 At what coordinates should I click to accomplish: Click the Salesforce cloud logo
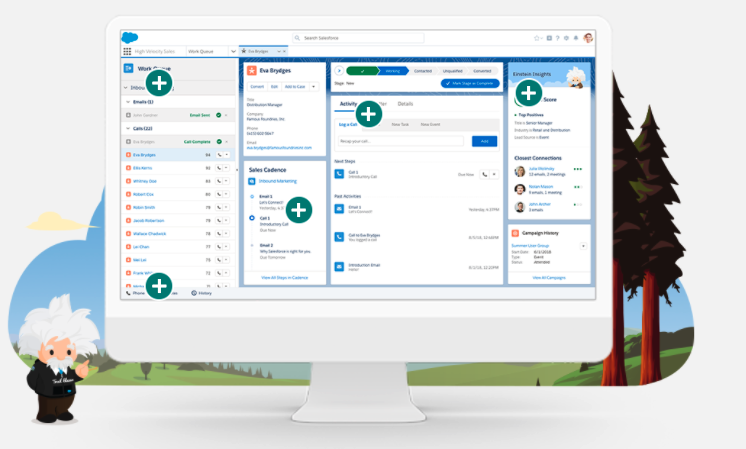tap(129, 37)
